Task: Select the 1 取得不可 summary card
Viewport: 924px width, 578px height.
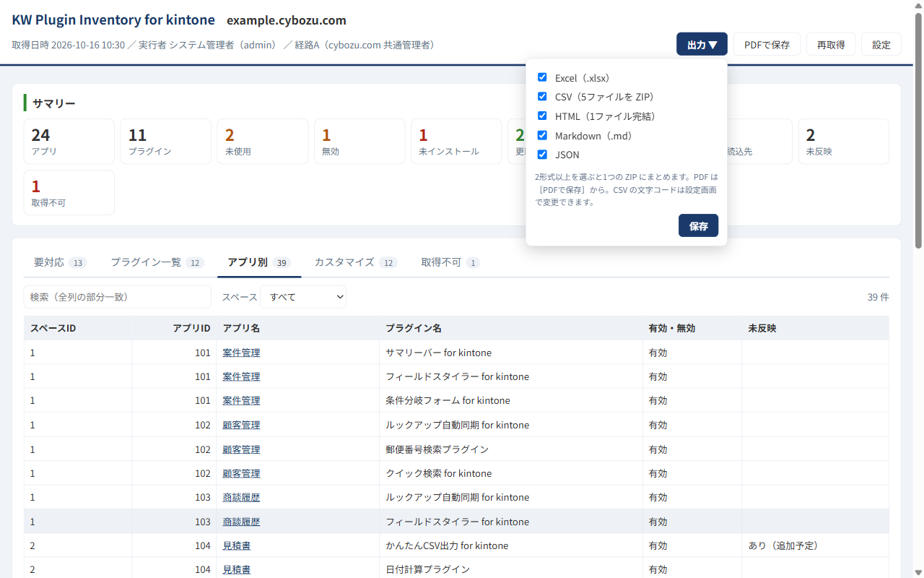Action: click(69, 193)
